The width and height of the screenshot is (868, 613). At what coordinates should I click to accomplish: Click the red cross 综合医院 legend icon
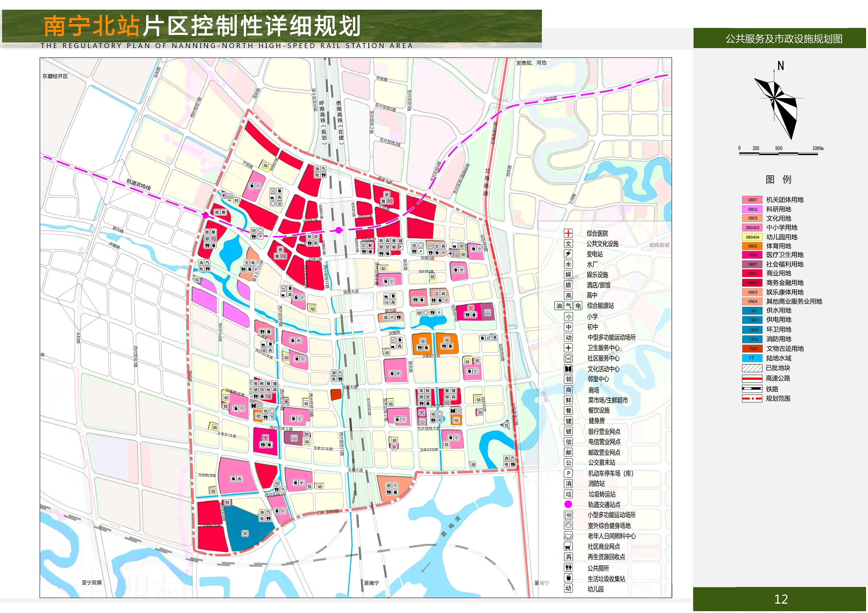click(568, 233)
